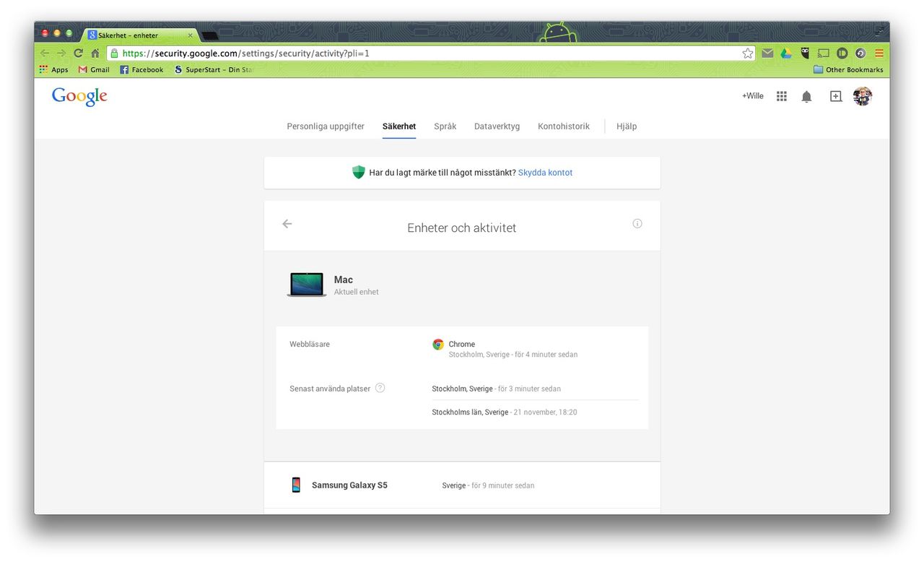Click the Enheter och aktivitet heading
Image resolution: width=924 pixels, height=562 pixels.
462,228
